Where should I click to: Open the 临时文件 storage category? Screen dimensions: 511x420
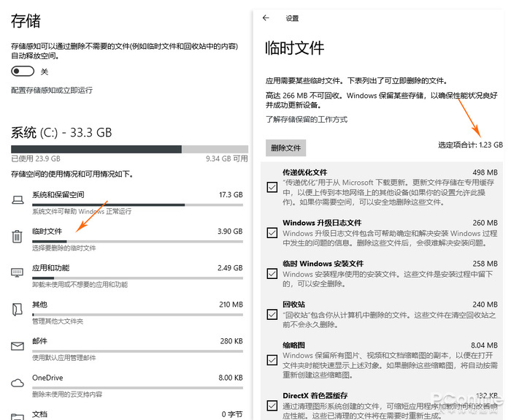[127, 240]
